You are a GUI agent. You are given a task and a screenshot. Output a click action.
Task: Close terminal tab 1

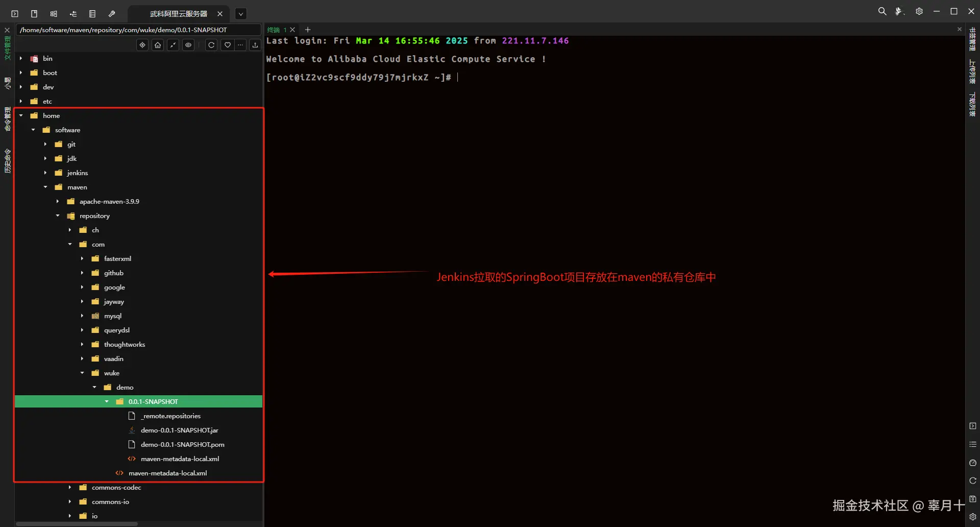click(292, 30)
